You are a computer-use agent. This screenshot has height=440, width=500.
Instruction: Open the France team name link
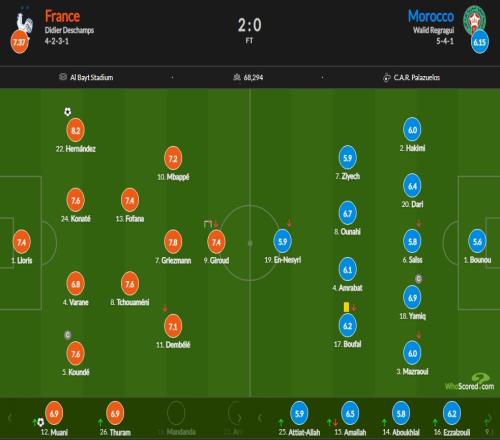(x=62, y=16)
